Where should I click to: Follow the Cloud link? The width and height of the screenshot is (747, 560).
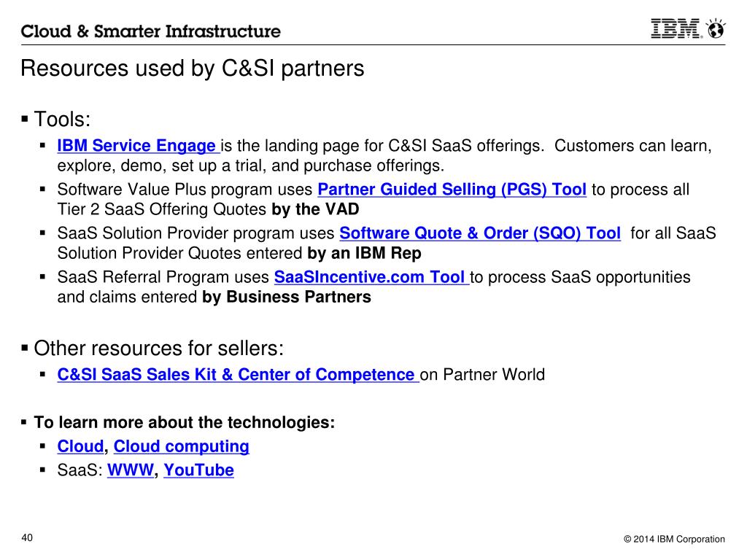click(80, 447)
